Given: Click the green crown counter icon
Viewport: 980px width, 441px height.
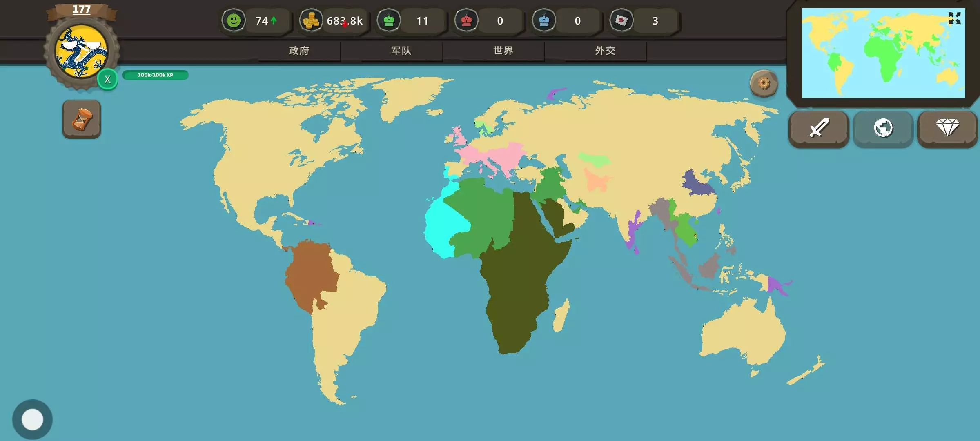Looking at the screenshot, I should click(389, 20).
